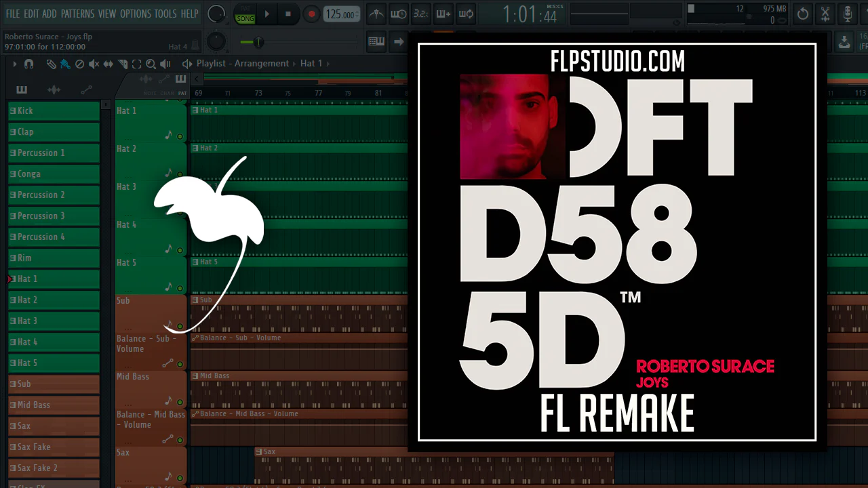Click the undo history icon
This screenshot has width=868, height=488.
pos(803,14)
